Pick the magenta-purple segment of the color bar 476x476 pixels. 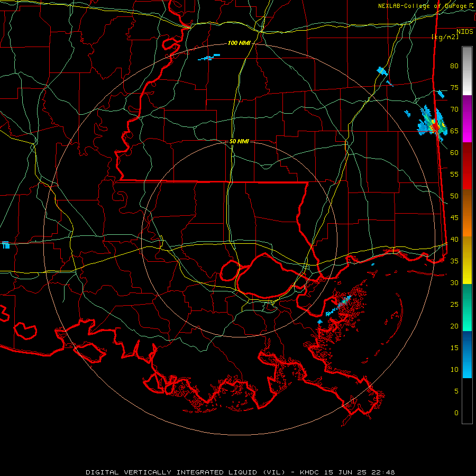point(467,118)
